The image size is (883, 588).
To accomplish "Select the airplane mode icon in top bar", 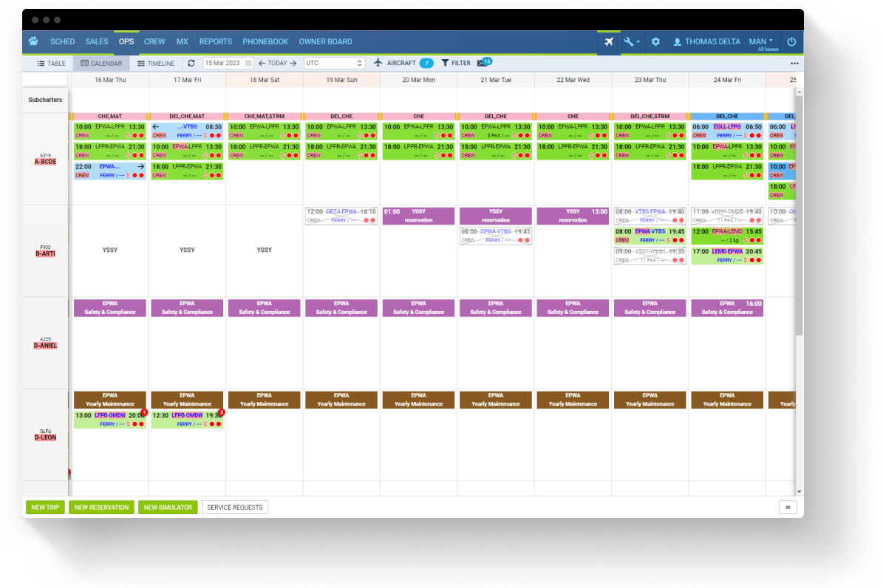I will (608, 42).
